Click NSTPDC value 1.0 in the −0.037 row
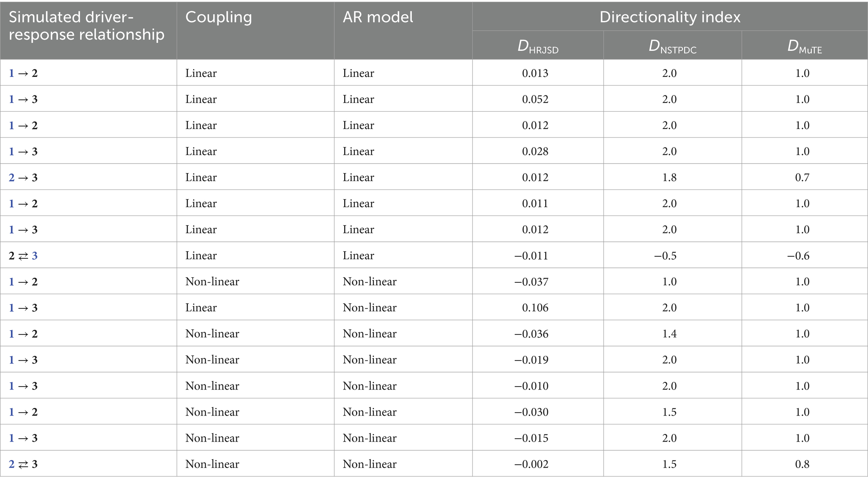 click(x=669, y=281)
